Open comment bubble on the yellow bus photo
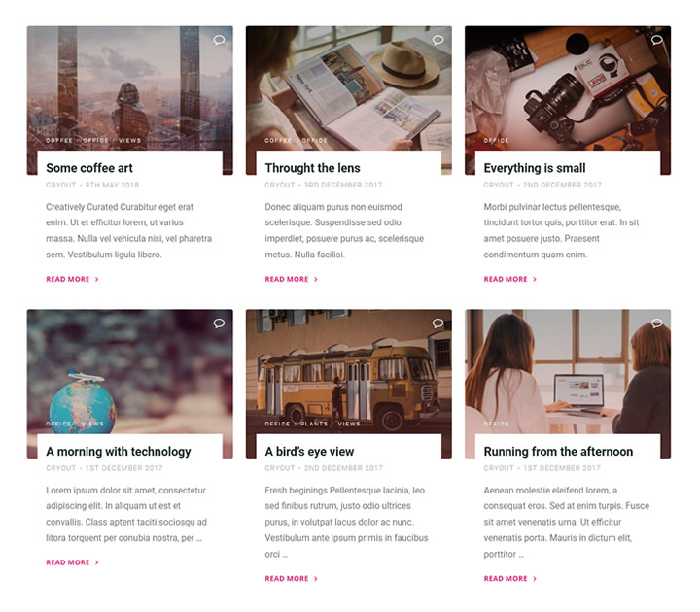This screenshot has width=700, height=612. click(437, 323)
